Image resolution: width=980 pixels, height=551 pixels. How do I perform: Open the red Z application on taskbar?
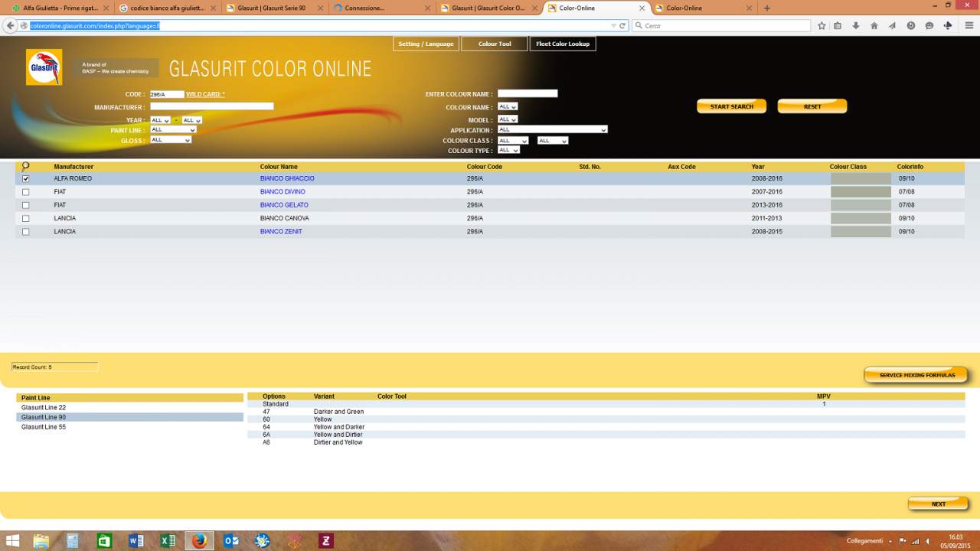(x=326, y=540)
